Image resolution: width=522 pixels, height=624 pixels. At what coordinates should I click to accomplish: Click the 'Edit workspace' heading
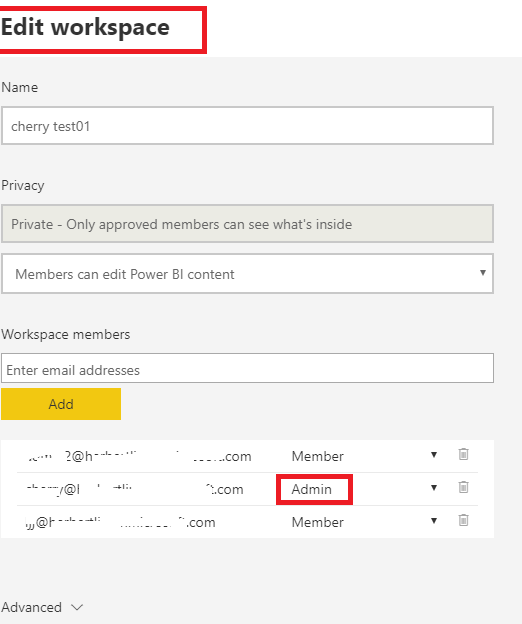click(x=85, y=27)
